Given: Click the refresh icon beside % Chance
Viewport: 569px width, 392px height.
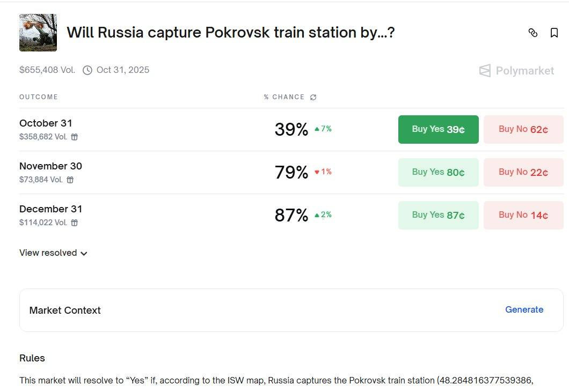Looking at the screenshot, I should click(x=313, y=97).
